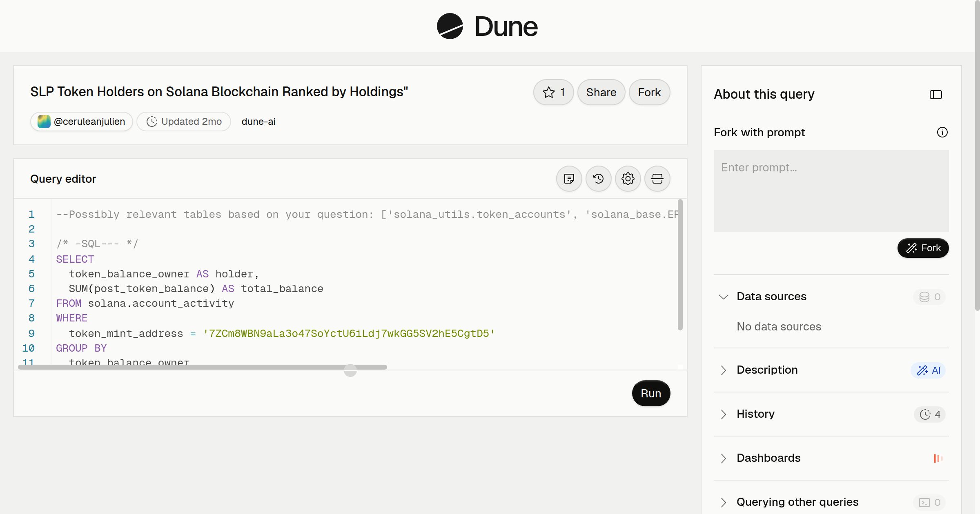This screenshot has height=514, width=980.
Task: Collapse the About this query sidebar panel
Action: pyautogui.click(x=935, y=95)
